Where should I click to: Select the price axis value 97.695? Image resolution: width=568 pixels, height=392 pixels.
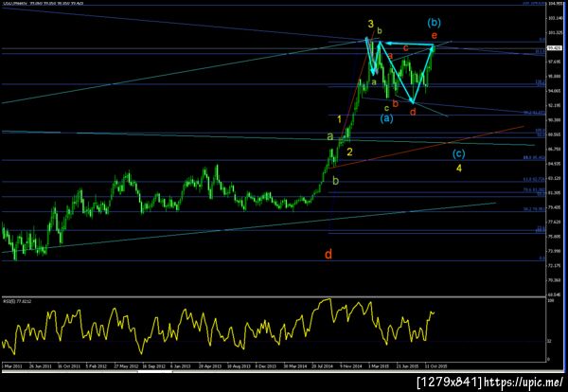(x=554, y=62)
